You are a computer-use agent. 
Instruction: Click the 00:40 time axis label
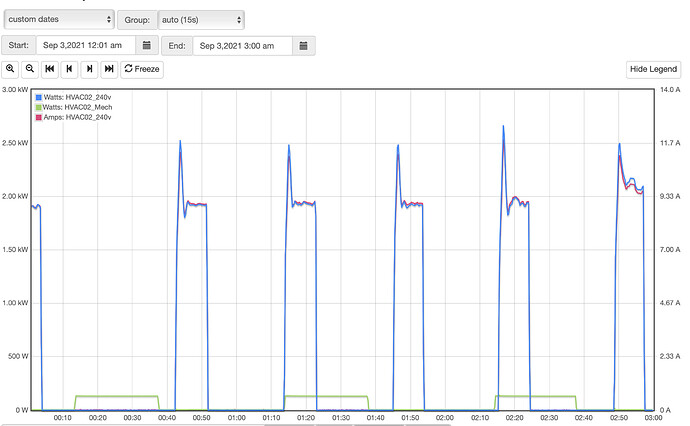[x=167, y=418]
